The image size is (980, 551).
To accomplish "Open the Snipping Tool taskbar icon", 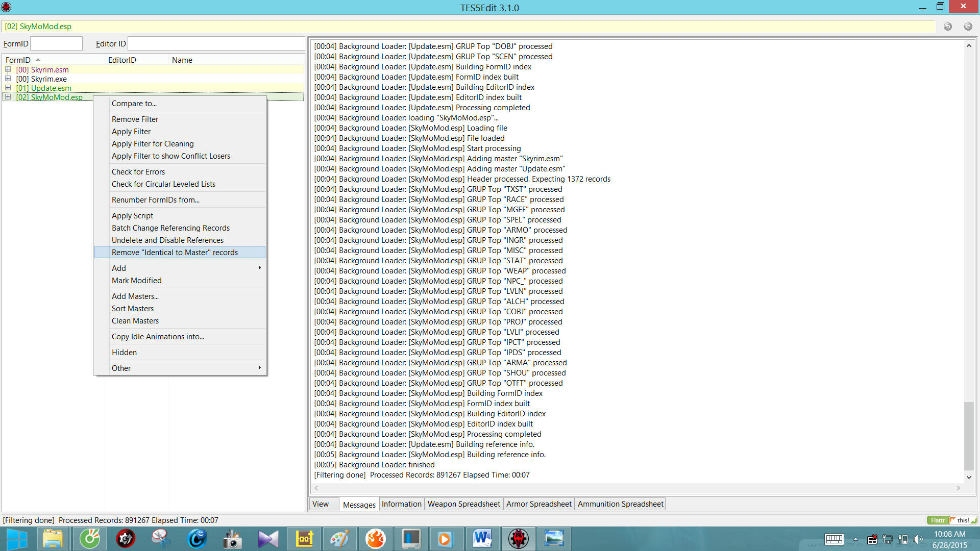I will click(x=161, y=539).
